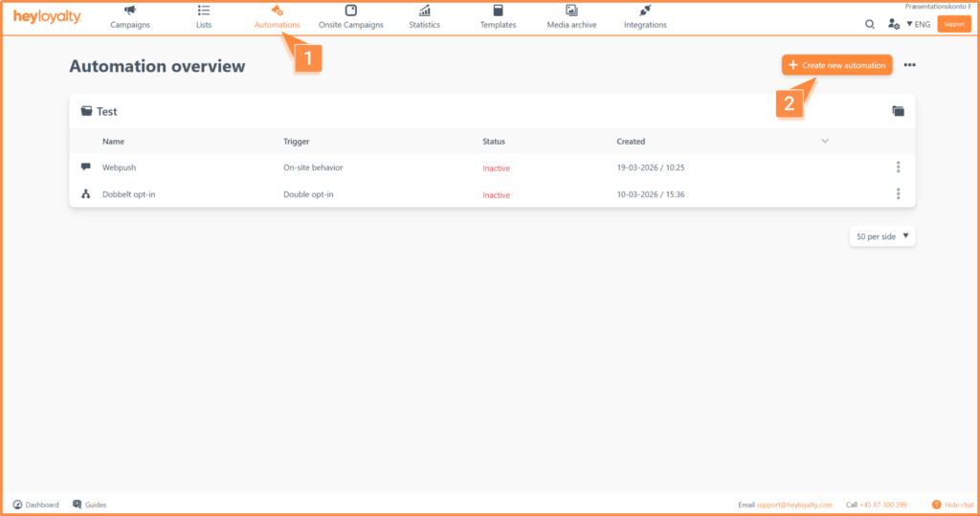Click the folder icon beside Test row
Screen dimensions: 980x516
(x=898, y=111)
